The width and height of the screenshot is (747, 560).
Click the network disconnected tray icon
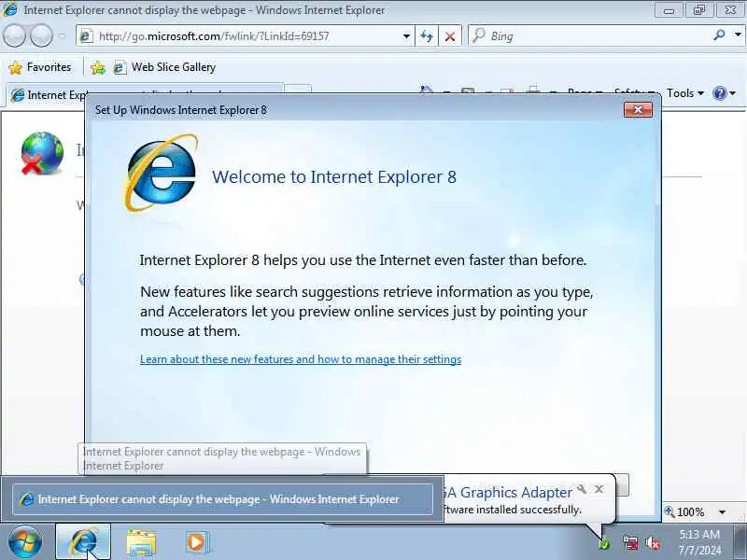point(630,543)
